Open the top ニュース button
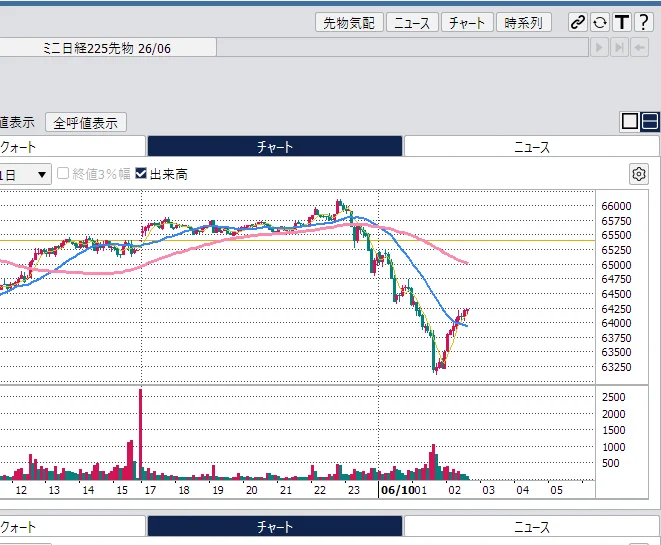Screen dimensions: 661x545 [x=412, y=22]
